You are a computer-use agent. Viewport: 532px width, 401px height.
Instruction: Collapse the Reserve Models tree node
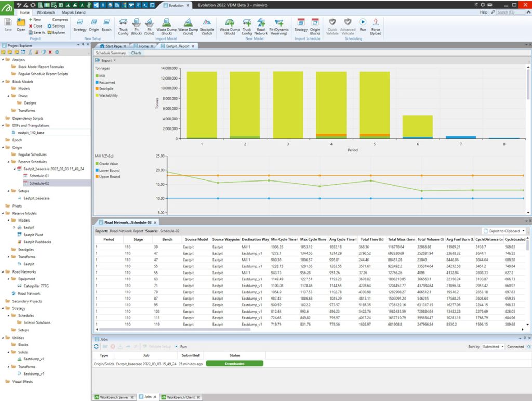tap(3, 214)
